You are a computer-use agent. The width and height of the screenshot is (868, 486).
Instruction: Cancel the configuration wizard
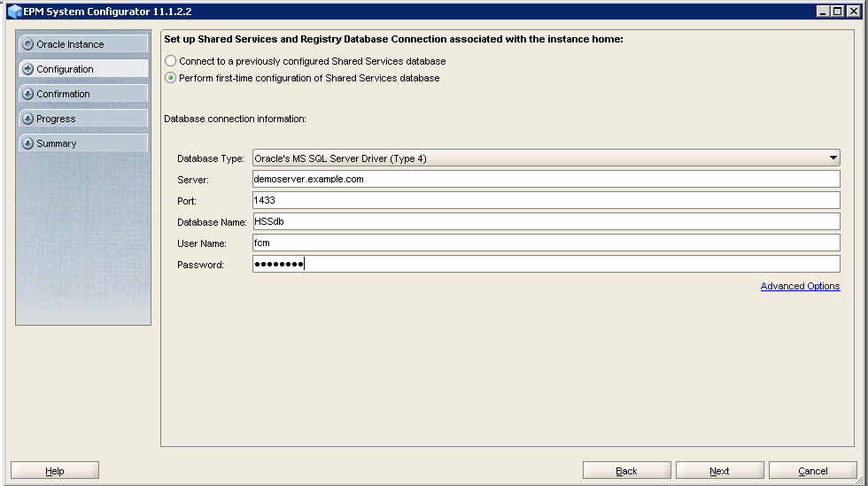tap(812, 471)
